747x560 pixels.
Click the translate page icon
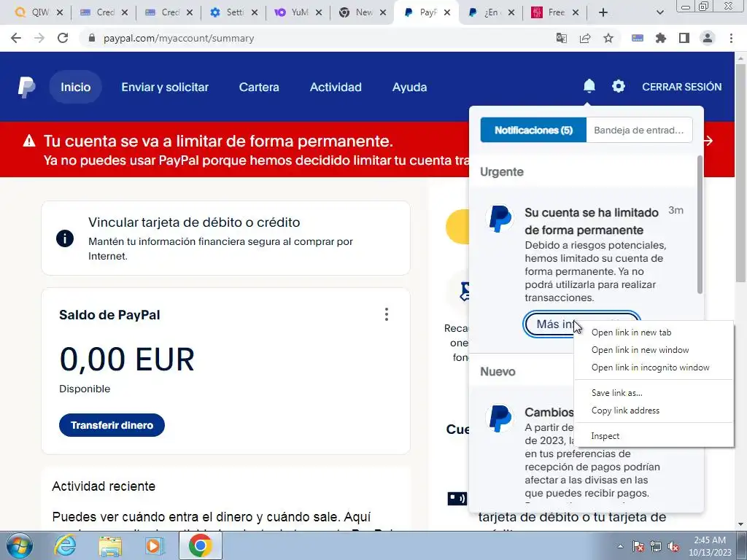pyautogui.click(x=562, y=38)
